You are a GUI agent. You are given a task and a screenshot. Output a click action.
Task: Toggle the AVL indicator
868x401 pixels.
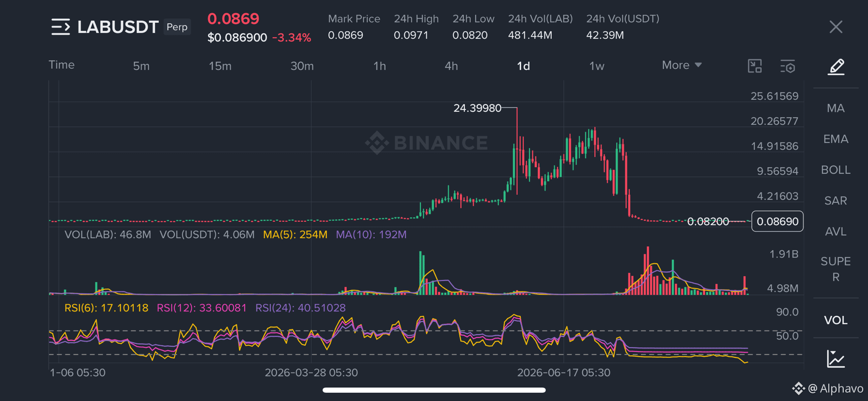pyautogui.click(x=836, y=231)
